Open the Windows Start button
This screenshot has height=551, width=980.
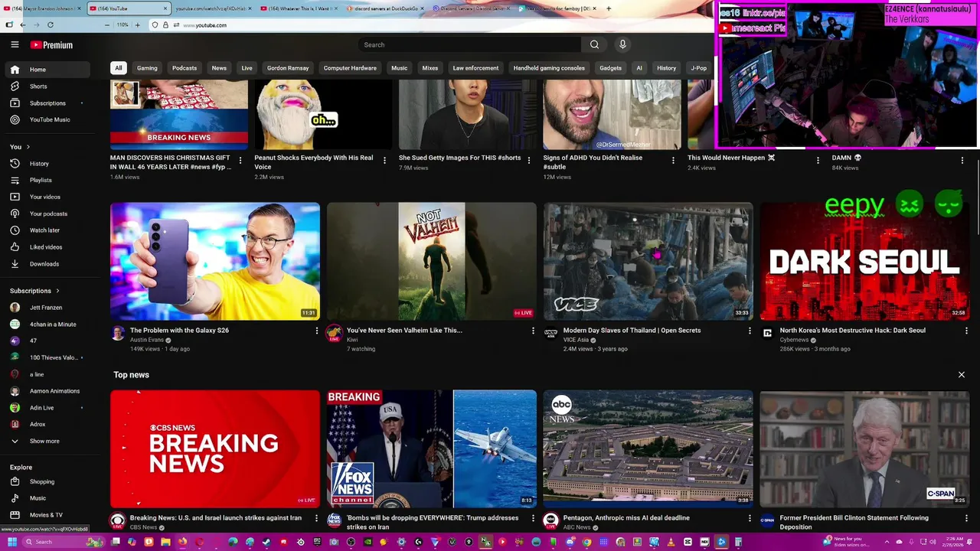pyautogui.click(x=11, y=542)
